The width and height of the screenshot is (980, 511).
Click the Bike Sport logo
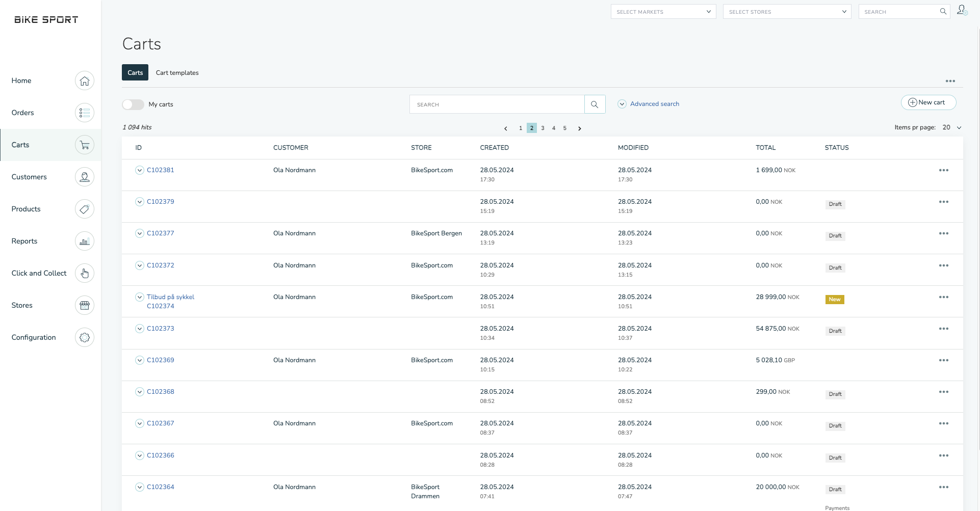pyautogui.click(x=46, y=20)
